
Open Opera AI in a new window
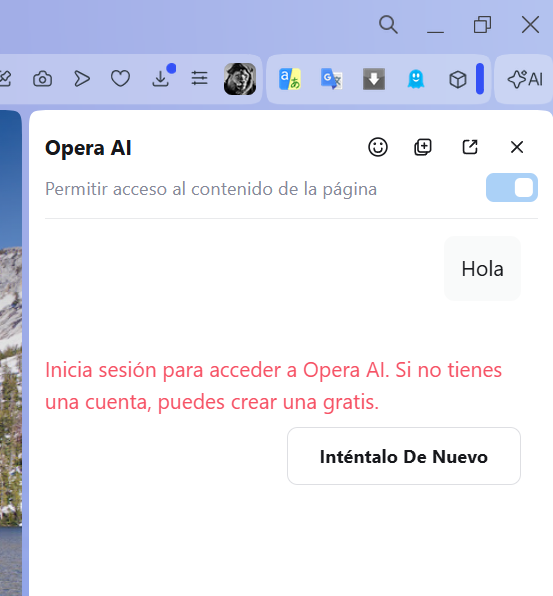[x=470, y=147]
